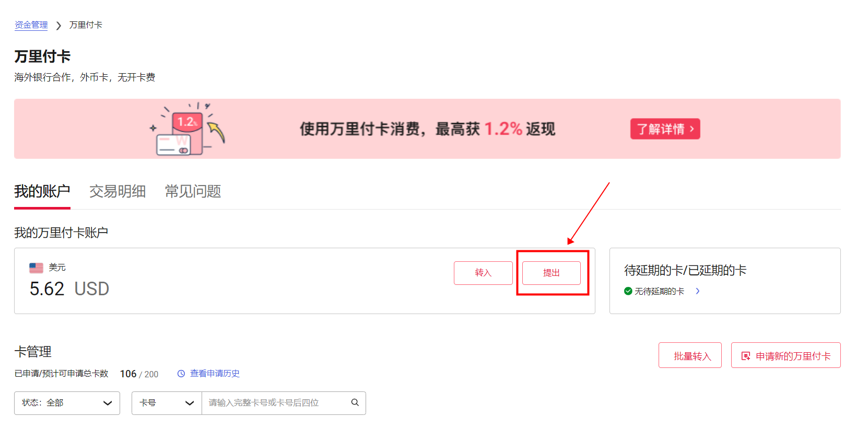Viewport: 868px width, 428px height.
Task: Expand the 无待延期的卡 chevron arrow
Action: [698, 291]
